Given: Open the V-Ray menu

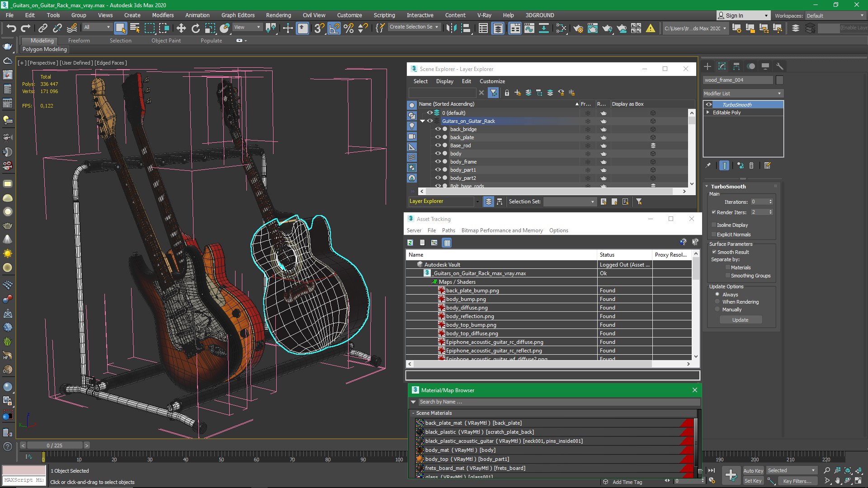Looking at the screenshot, I should click(484, 15).
